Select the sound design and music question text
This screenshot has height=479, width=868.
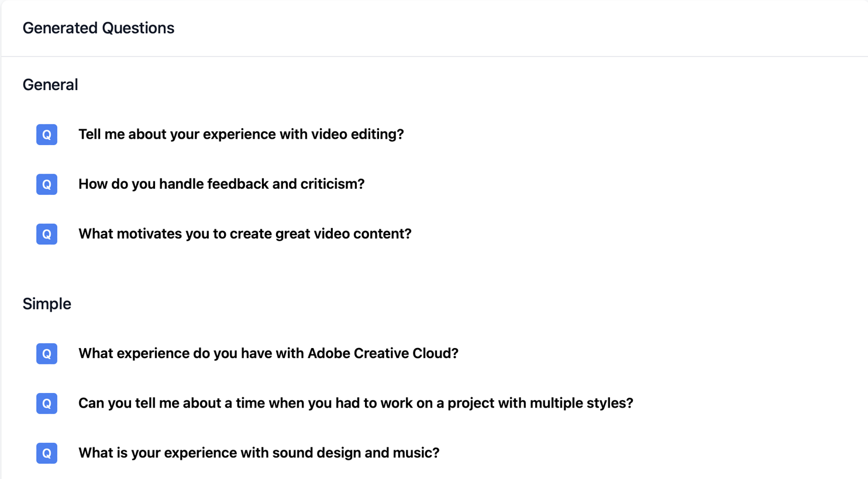[259, 453]
